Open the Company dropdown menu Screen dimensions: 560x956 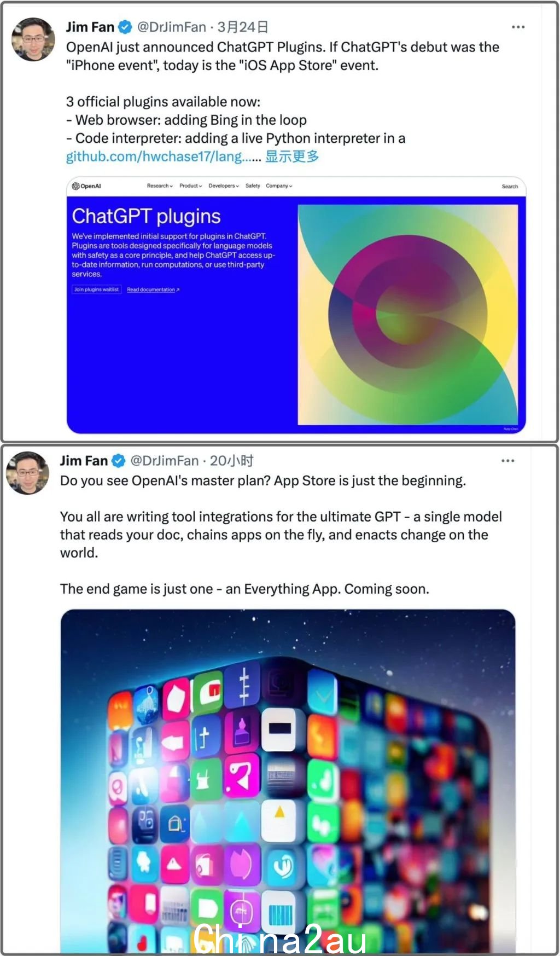(279, 186)
